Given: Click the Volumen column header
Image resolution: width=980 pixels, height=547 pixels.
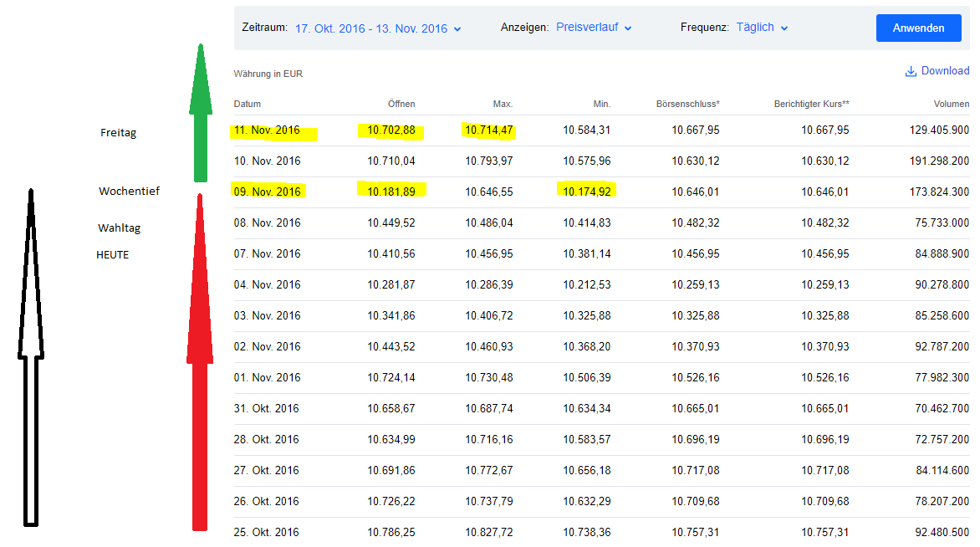Looking at the screenshot, I should coord(952,104).
